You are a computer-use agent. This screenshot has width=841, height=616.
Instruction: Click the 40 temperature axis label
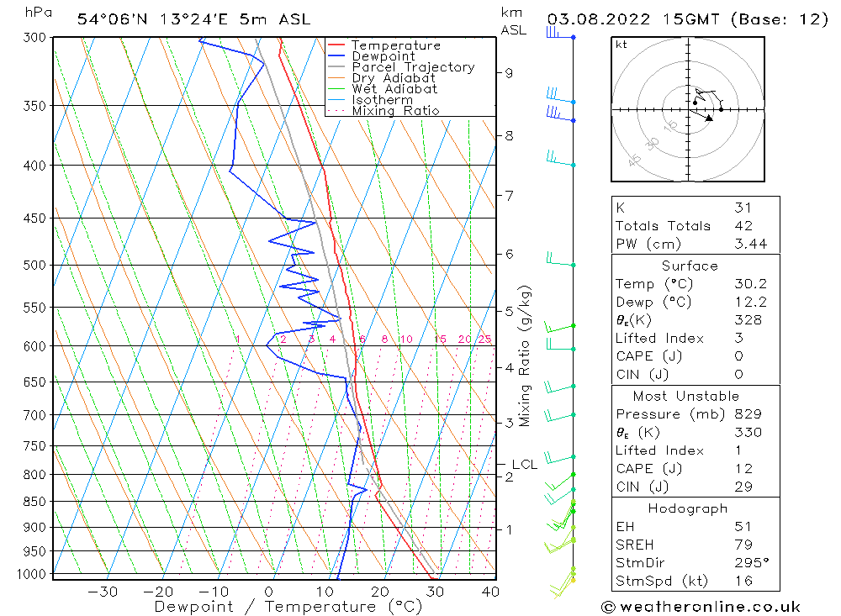(x=490, y=592)
